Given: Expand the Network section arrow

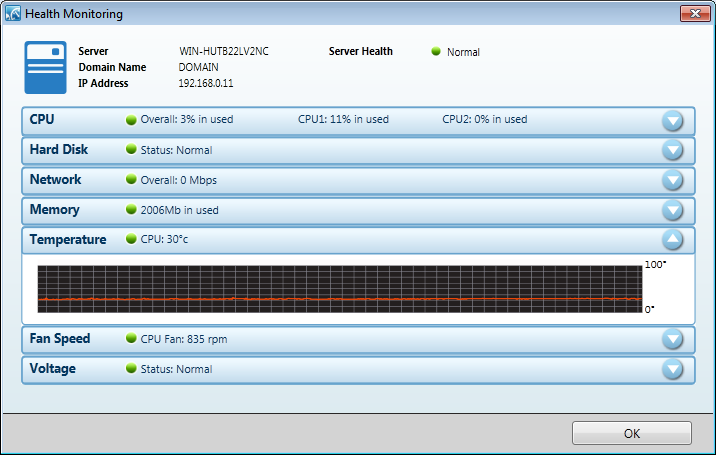Looking at the screenshot, I should (x=673, y=180).
